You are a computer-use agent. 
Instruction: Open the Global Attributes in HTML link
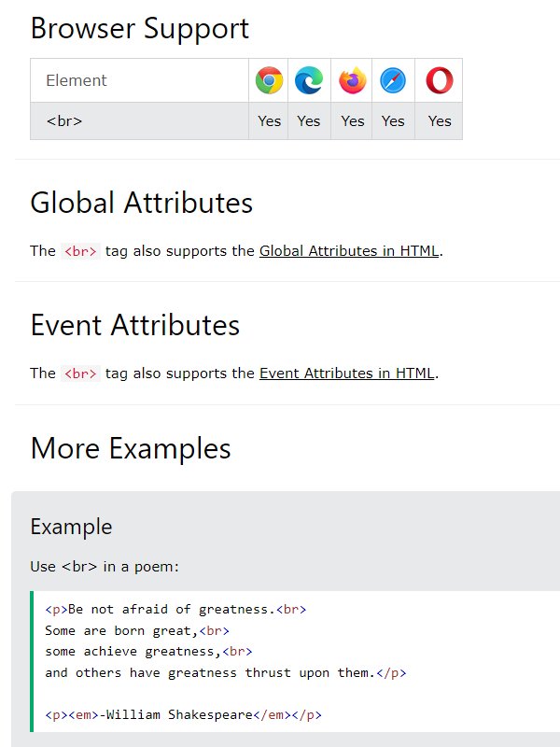coord(349,250)
